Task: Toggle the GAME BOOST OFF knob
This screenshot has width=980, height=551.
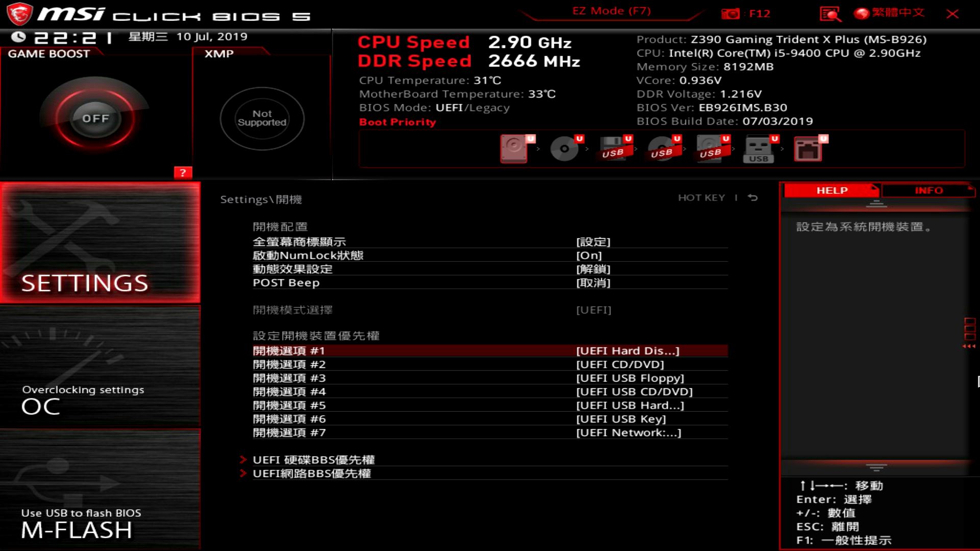Action: coord(95,118)
